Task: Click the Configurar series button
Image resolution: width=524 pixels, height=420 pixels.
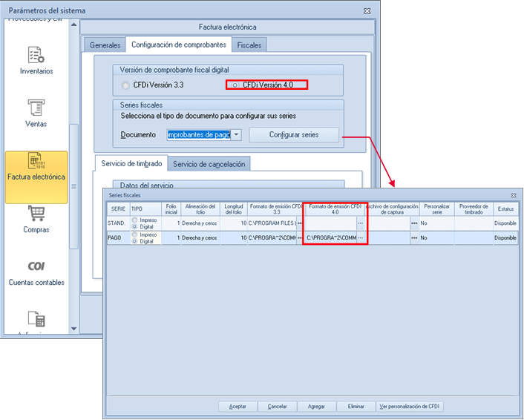Action: [294, 134]
